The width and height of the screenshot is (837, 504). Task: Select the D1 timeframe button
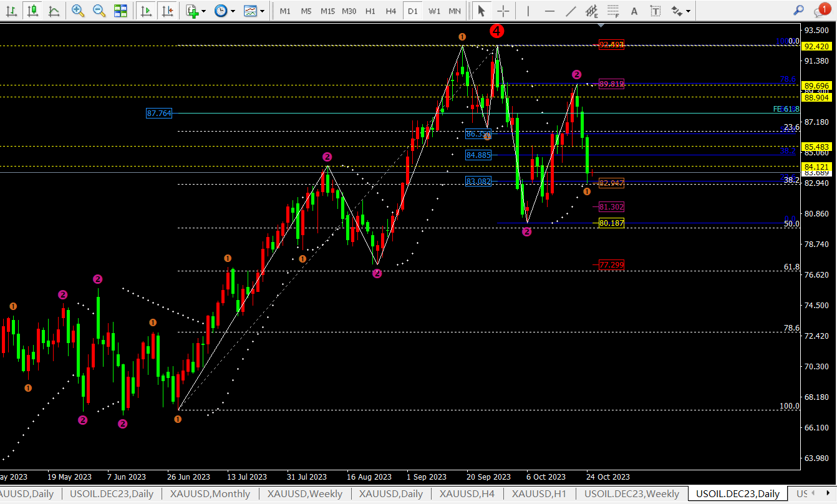coord(412,11)
